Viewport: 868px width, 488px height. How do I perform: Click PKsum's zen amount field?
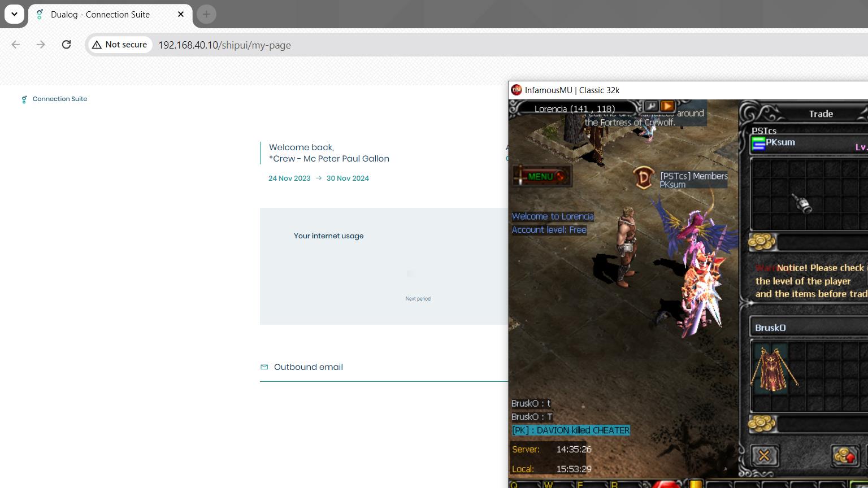(823, 243)
